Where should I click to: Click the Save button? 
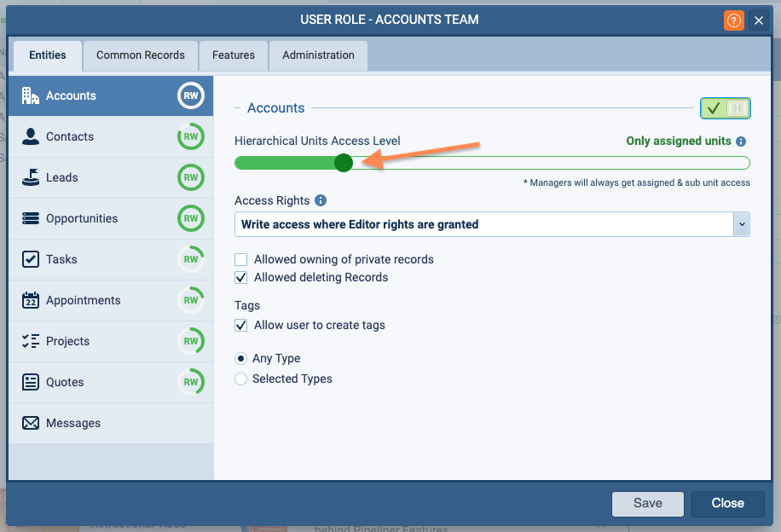(648, 503)
